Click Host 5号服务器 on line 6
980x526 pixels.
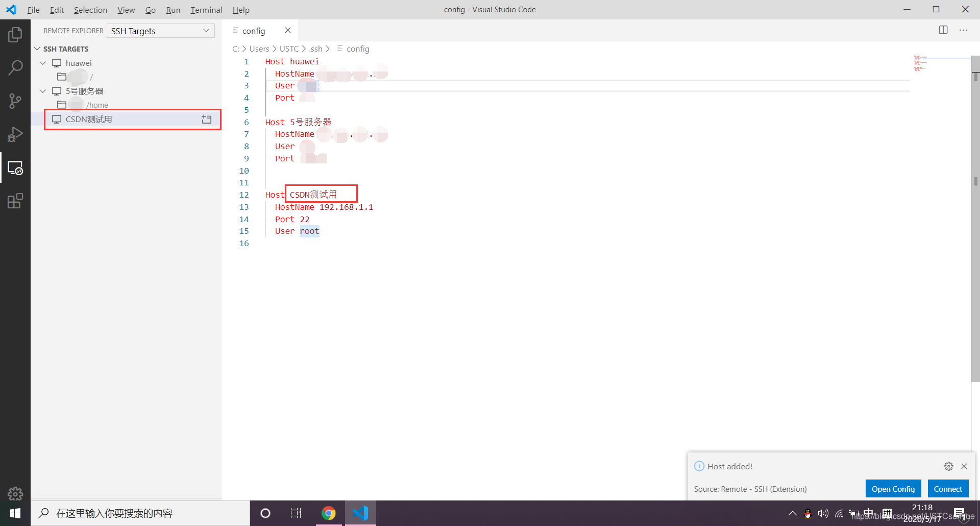(298, 122)
